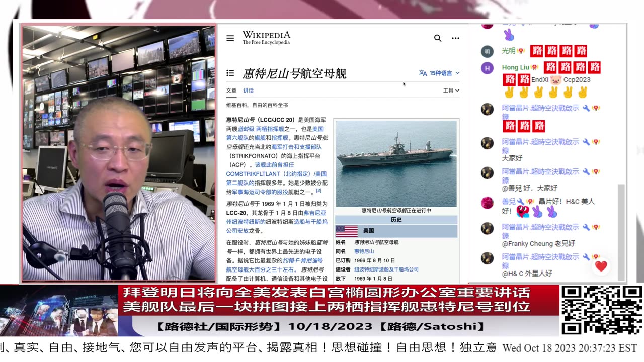Viewport: 644px width, 362px height.
Task: Click the 【路德社/国际形势】 banner text
Action: click(218, 327)
